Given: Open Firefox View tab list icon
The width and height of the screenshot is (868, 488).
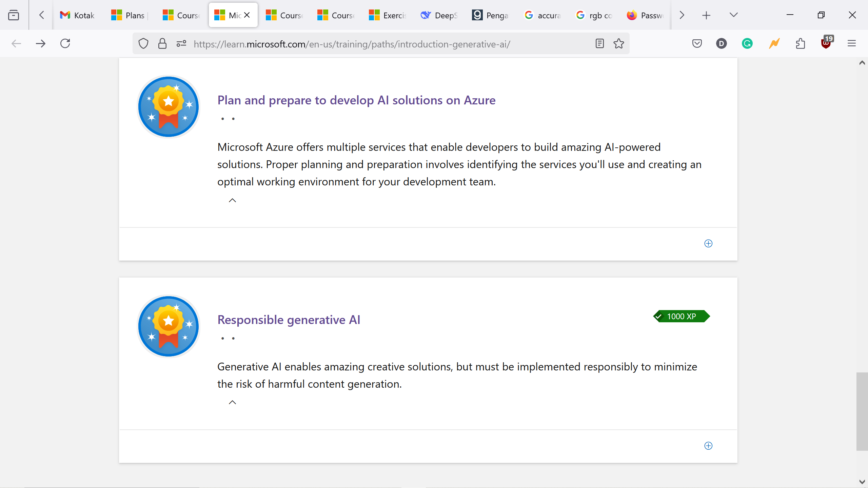Looking at the screenshot, I should click(x=14, y=15).
